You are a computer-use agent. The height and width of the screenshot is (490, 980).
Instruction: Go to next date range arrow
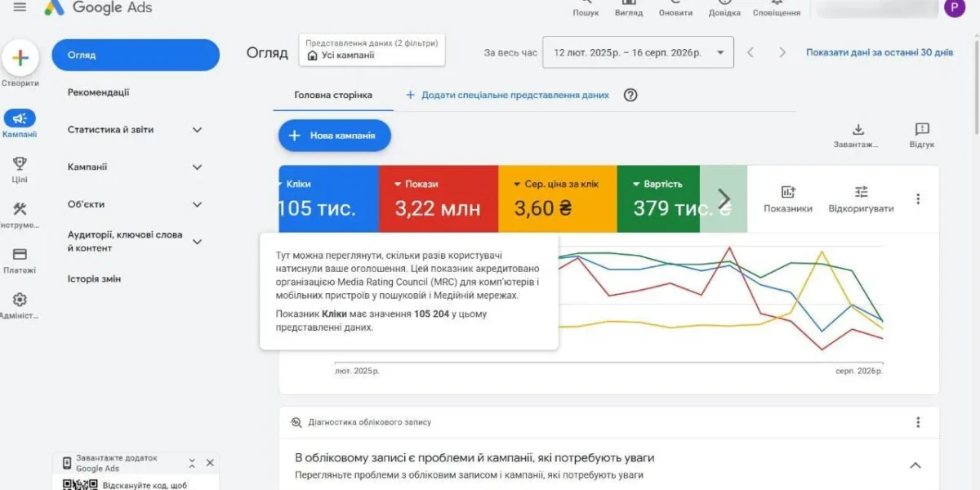[x=782, y=52]
